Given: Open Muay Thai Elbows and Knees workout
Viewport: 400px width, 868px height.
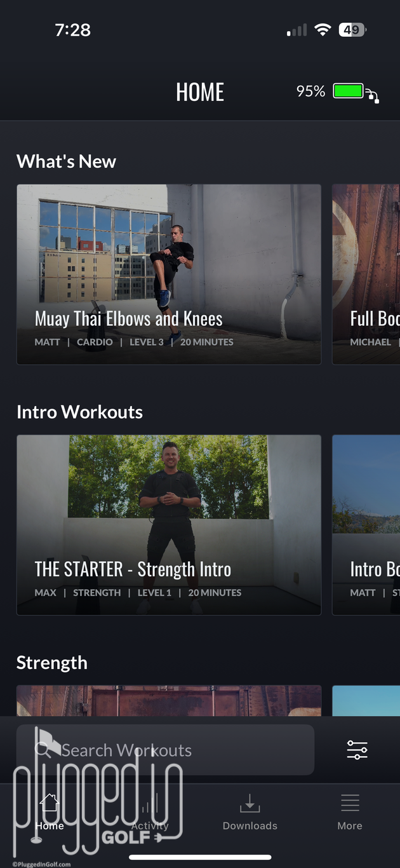Looking at the screenshot, I should click(169, 275).
